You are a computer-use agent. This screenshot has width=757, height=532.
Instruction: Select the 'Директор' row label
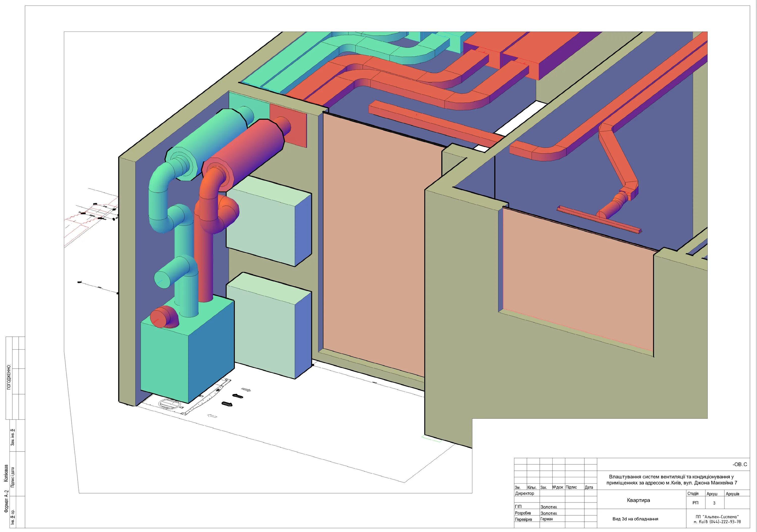[x=525, y=493]
